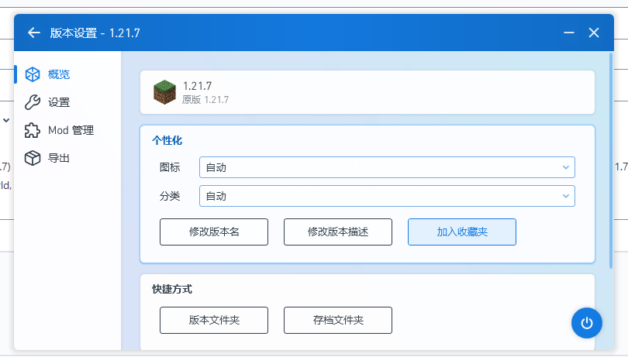Screen dimensions: 628x364
Task: Click the puzzle piece Mod 管理 icon
Action: [33, 130]
